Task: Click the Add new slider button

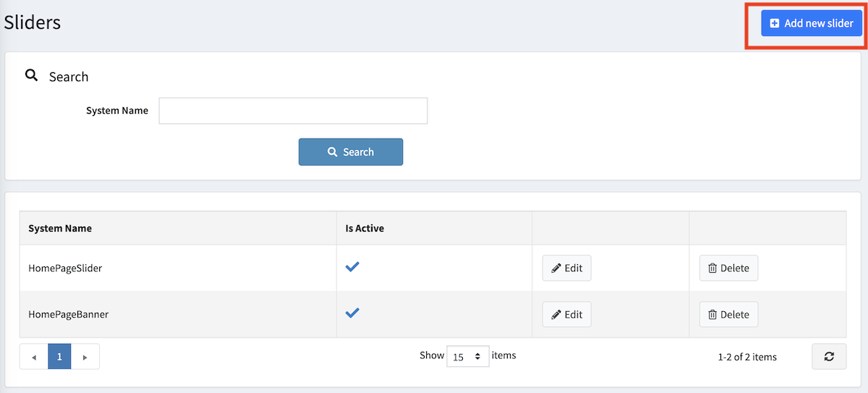Action: [x=812, y=23]
